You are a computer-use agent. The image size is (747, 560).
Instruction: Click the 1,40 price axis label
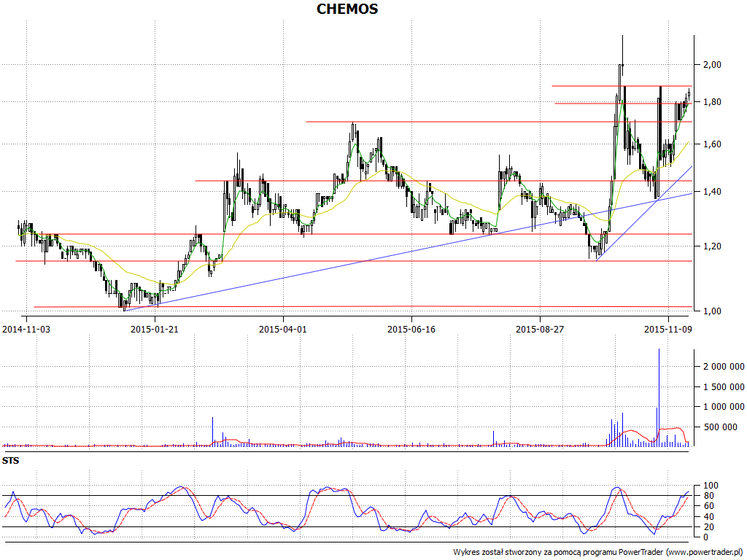pyautogui.click(x=712, y=192)
